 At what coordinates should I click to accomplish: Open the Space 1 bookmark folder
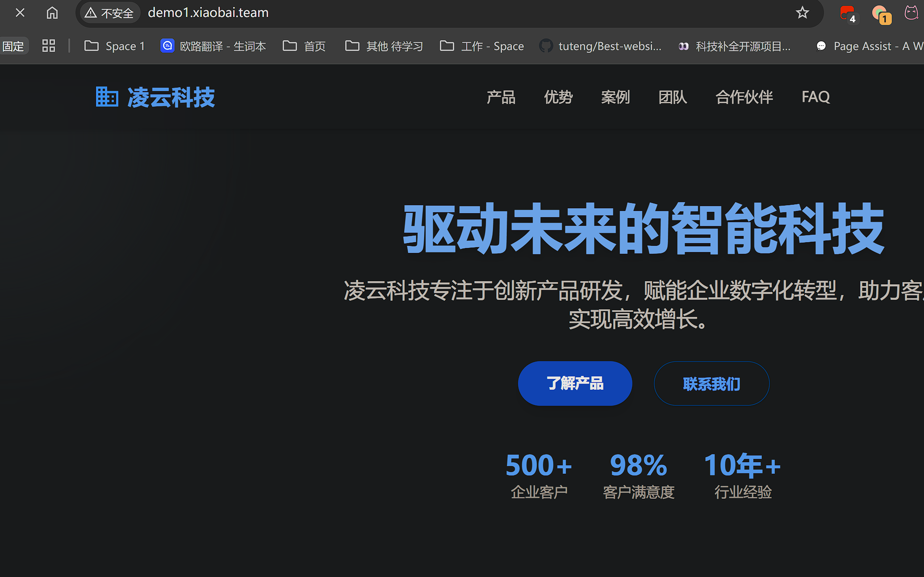[x=115, y=46]
